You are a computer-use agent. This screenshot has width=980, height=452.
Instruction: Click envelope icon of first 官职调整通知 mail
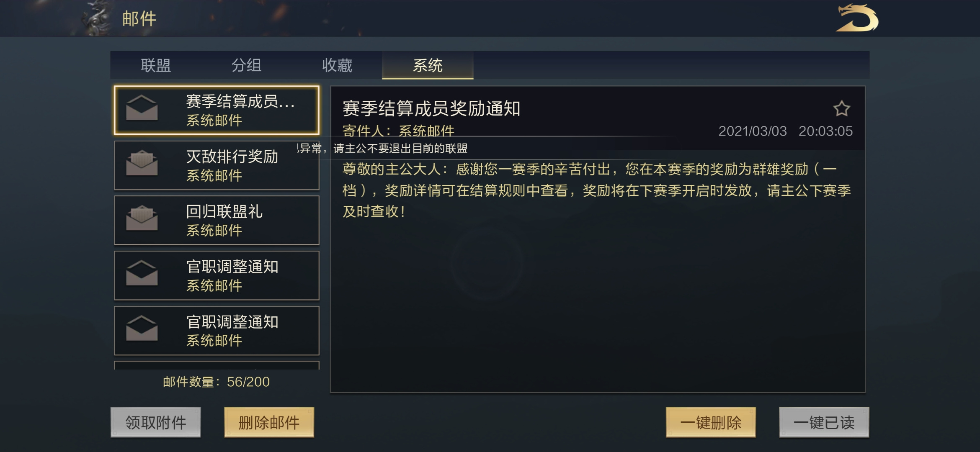[x=142, y=273]
